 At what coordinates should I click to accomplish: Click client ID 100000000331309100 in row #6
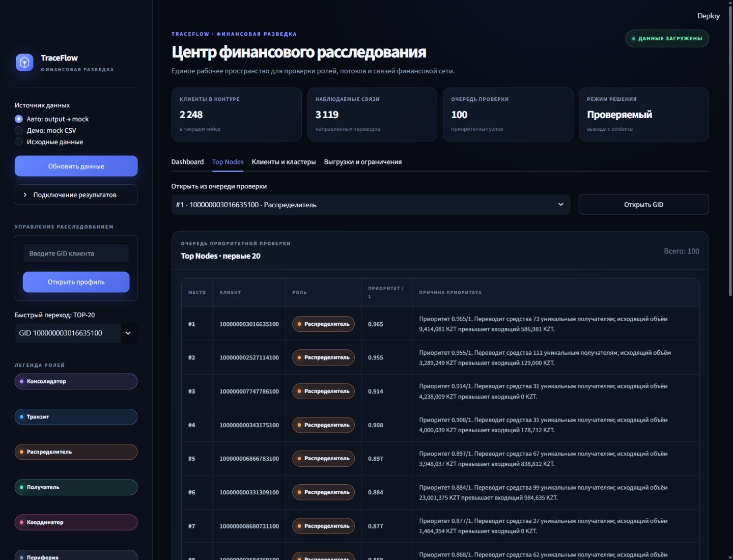pyautogui.click(x=249, y=492)
